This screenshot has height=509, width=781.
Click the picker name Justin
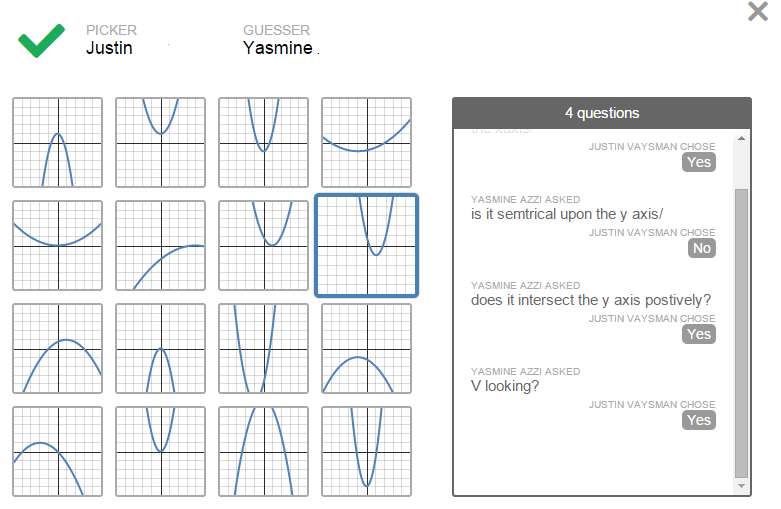coord(109,47)
